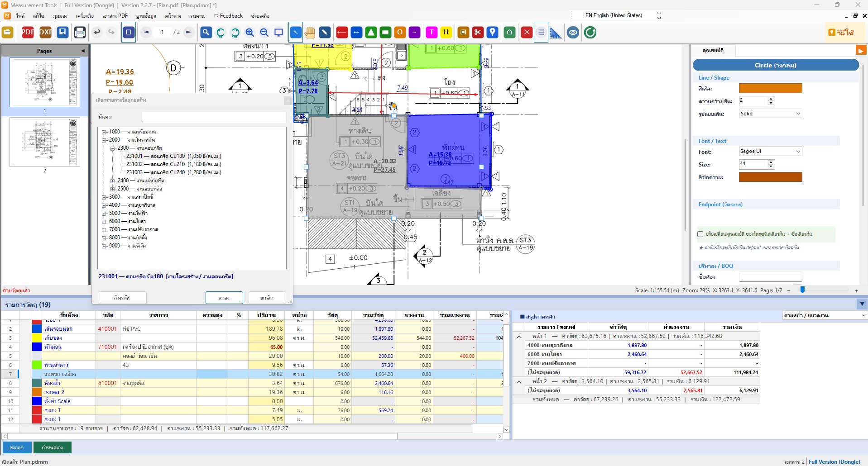Viewport: 868px width, 466px height.
Task: Open file with the yellow folder icon
Action: pyautogui.click(x=8, y=32)
